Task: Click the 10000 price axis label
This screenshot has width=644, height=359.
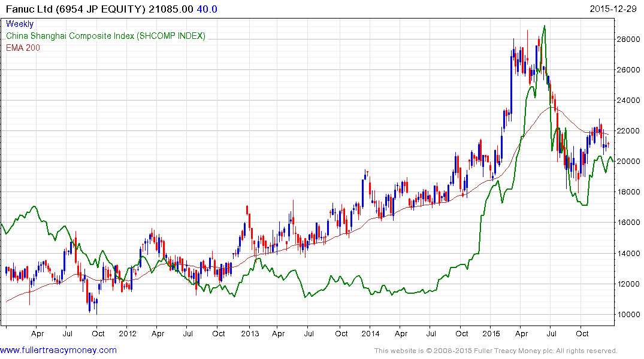Action: (x=630, y=315)
